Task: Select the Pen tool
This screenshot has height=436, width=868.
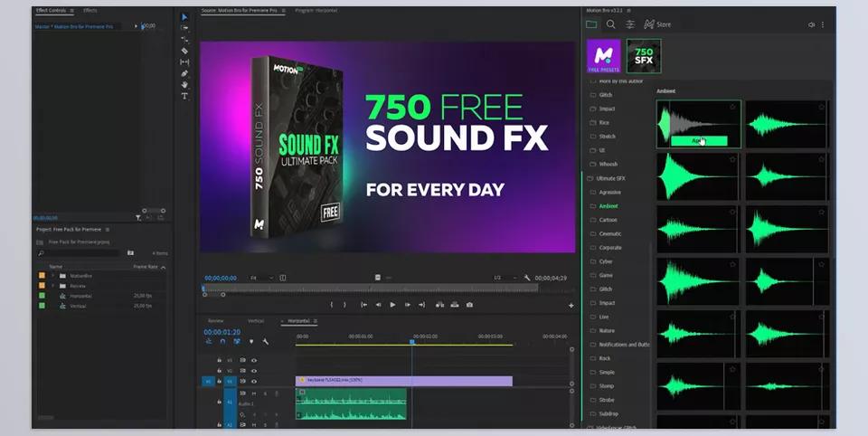Action: tap(184, 73)
